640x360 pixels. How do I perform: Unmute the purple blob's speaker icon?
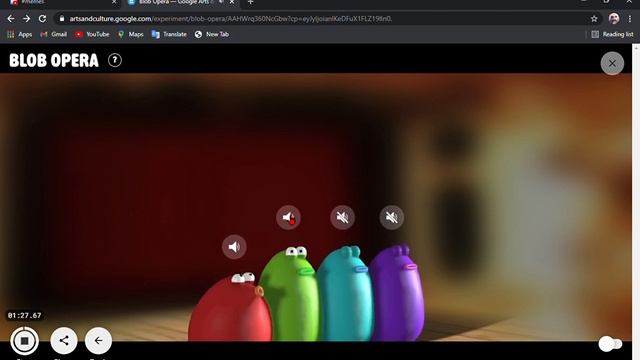click(392, 217)
